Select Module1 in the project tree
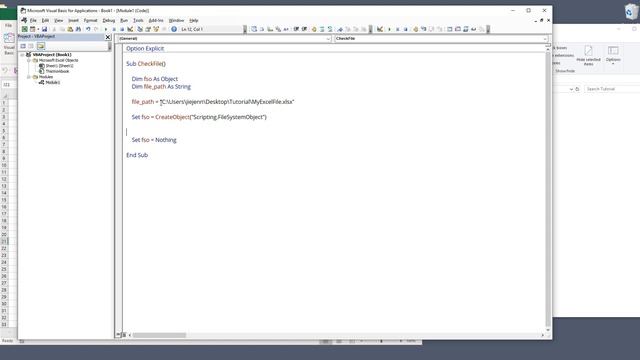The height and width of the screenshot is (360, 640). [x=53, y=82]
